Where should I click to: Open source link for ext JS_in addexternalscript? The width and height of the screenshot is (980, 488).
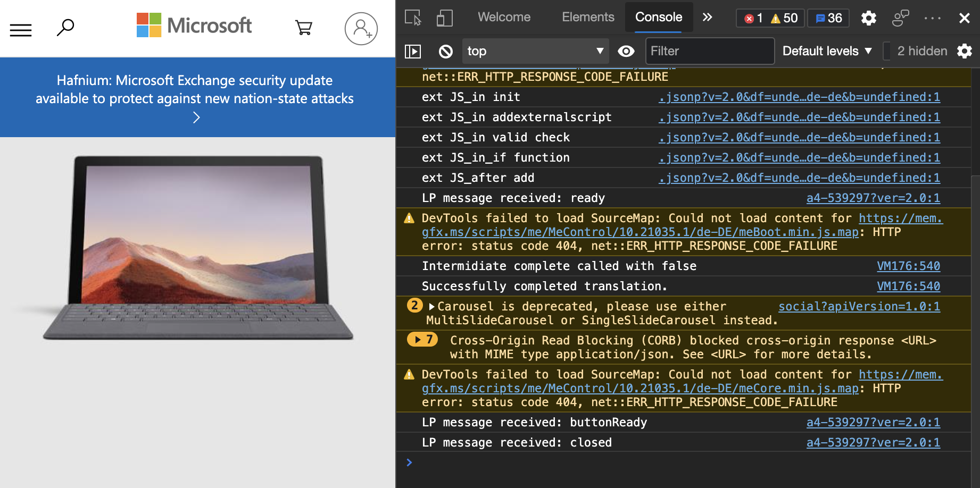tap(799, 117)
